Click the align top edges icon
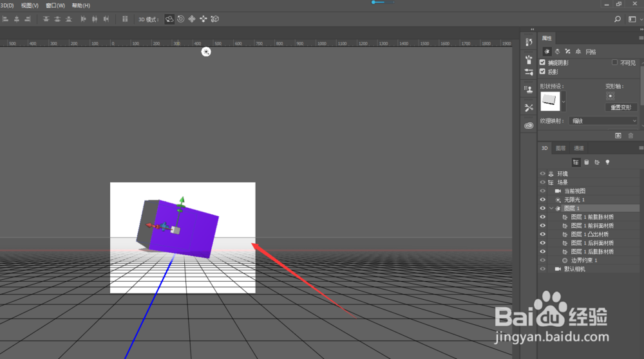This screenshot has width=644, height=359. [46, 19]
